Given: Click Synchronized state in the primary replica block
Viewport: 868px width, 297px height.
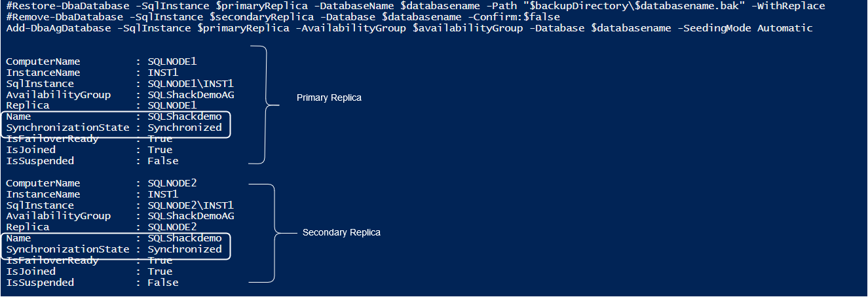Looking at the screenshot, I should coord(185,128).
